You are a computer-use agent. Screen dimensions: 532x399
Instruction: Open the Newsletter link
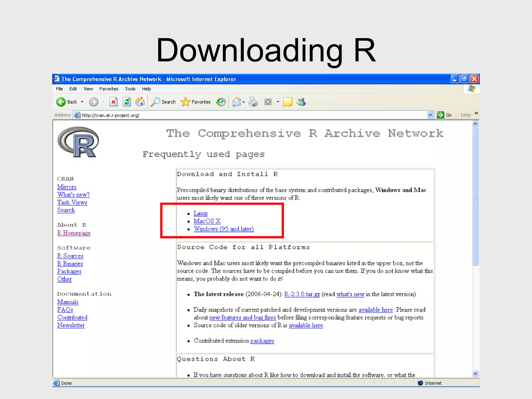point(71,325)
